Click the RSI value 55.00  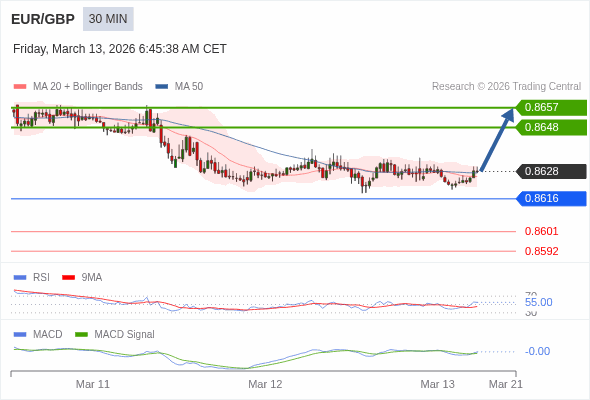coord(538,302)
